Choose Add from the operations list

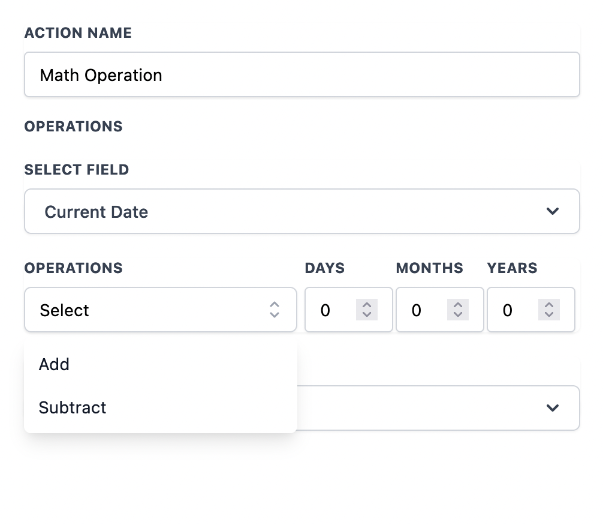54,364
